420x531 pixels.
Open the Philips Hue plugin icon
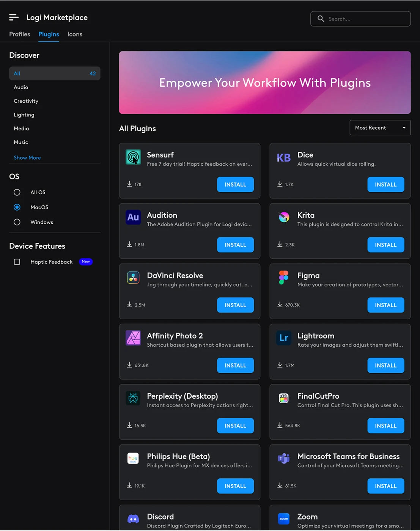(x=133, y=458)
